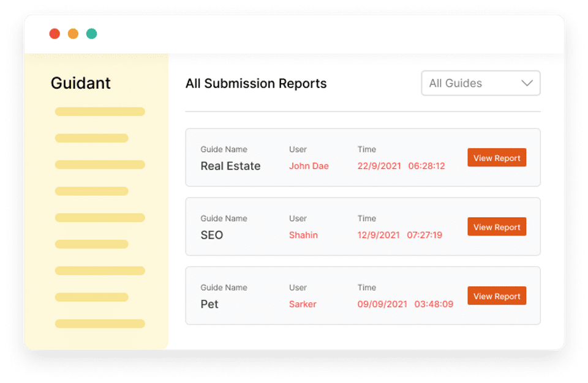Select the 09/09/2021 03:48:09 timestamp
The height and width of the screenshot is (383, 588).
405,304
